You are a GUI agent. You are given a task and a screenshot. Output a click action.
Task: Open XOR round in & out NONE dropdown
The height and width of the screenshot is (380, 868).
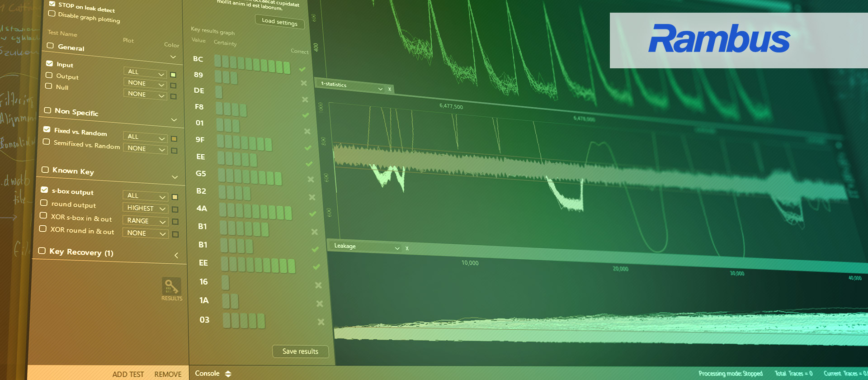pos(145,233)
